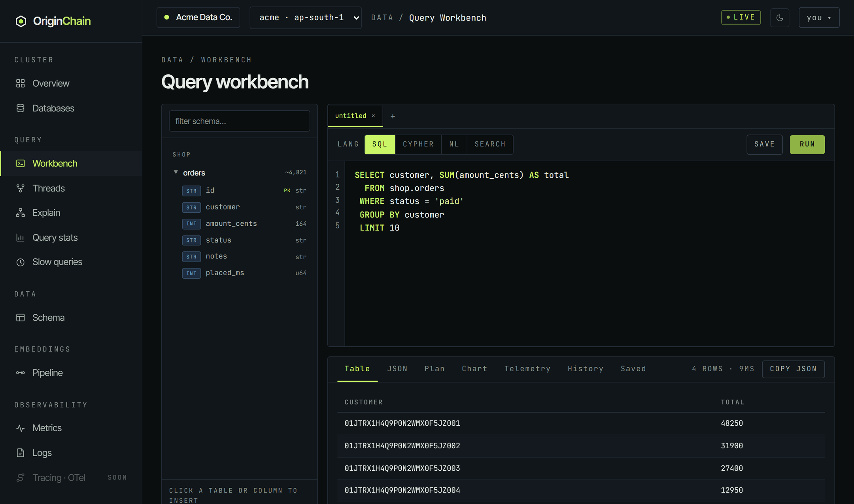This screenshot has height=504, width=854.
Task: Click line 3 of the SQL editor
Action: coord(411,201)
